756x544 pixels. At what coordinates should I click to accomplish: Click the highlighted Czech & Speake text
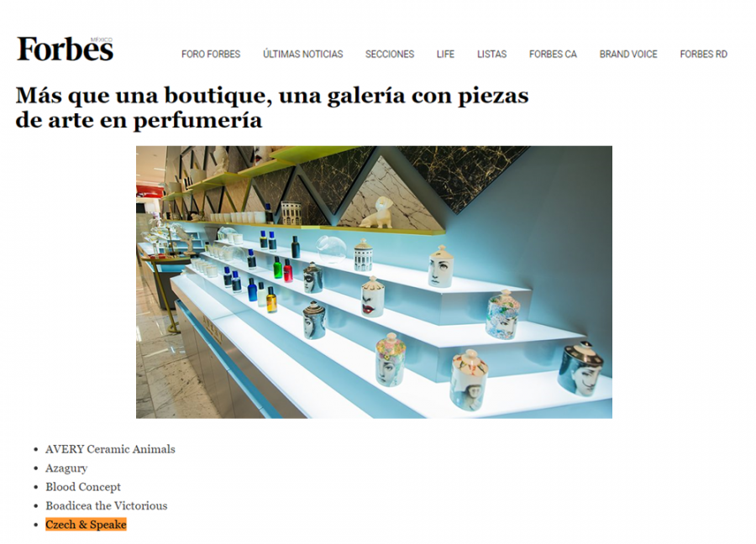pyautogui.click(x=86, y=524)
